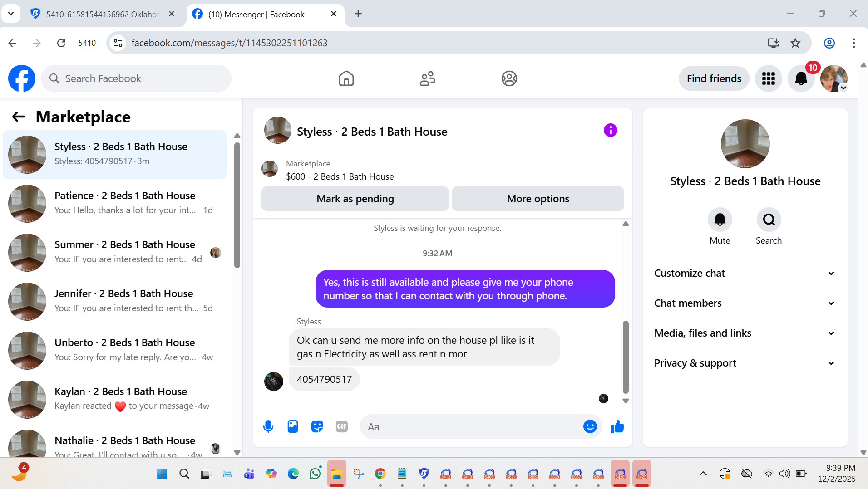
Task: Open the account profile picture menu
Action: (x=834, y=78)
